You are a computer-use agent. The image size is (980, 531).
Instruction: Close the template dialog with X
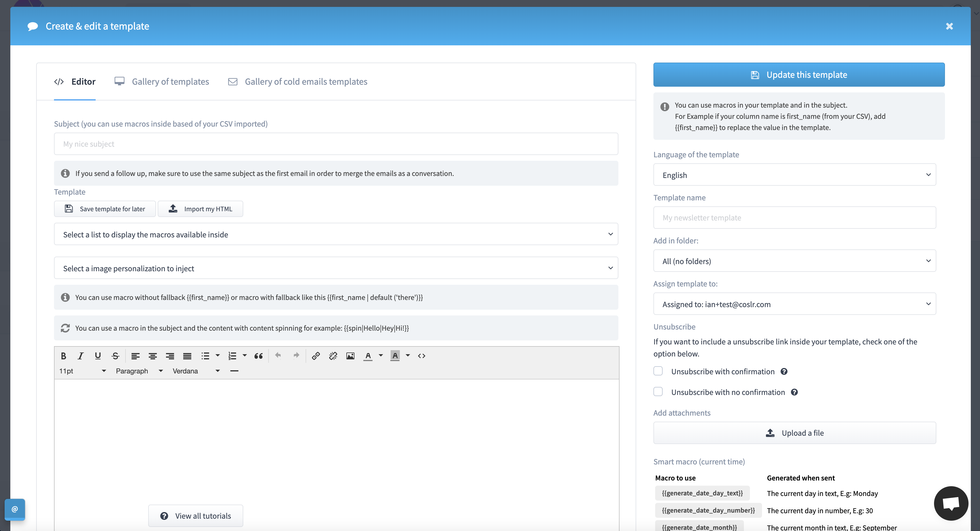949,26
